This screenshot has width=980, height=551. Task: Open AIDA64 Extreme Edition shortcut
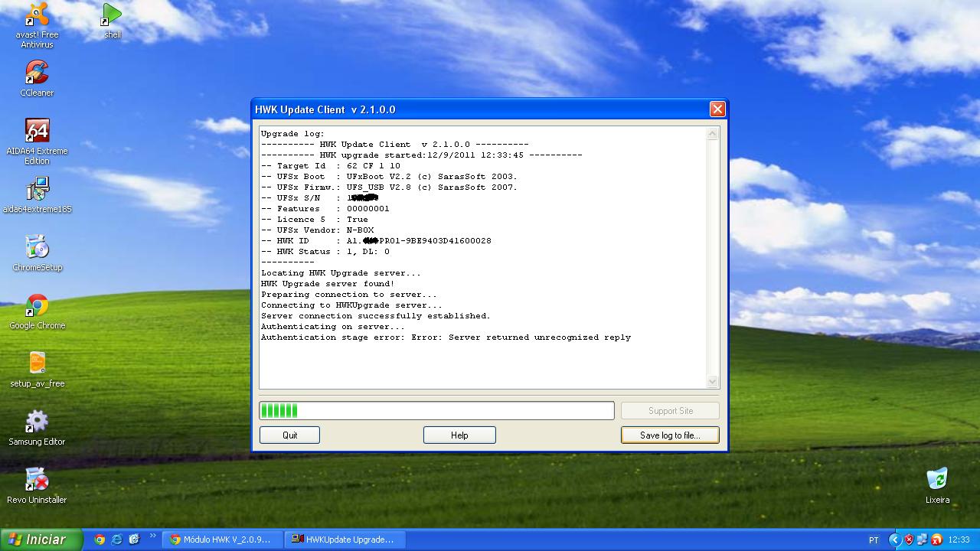pos(37,142)
